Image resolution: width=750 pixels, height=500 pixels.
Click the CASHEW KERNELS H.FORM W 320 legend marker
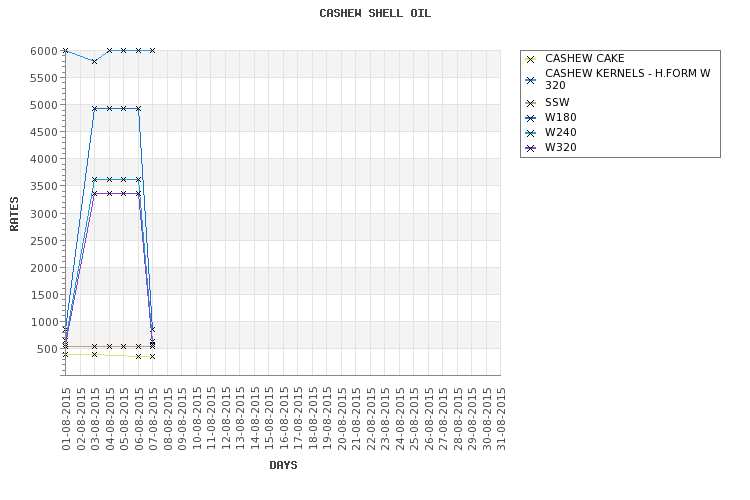pos(530,80)
